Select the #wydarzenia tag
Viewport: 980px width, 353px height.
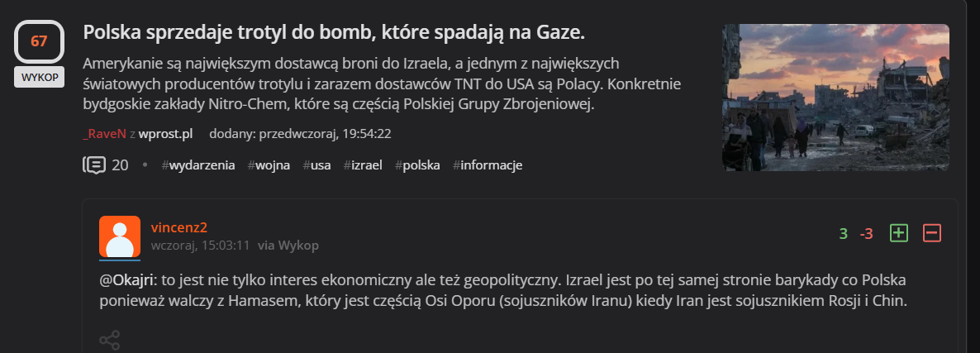(198, 165)
